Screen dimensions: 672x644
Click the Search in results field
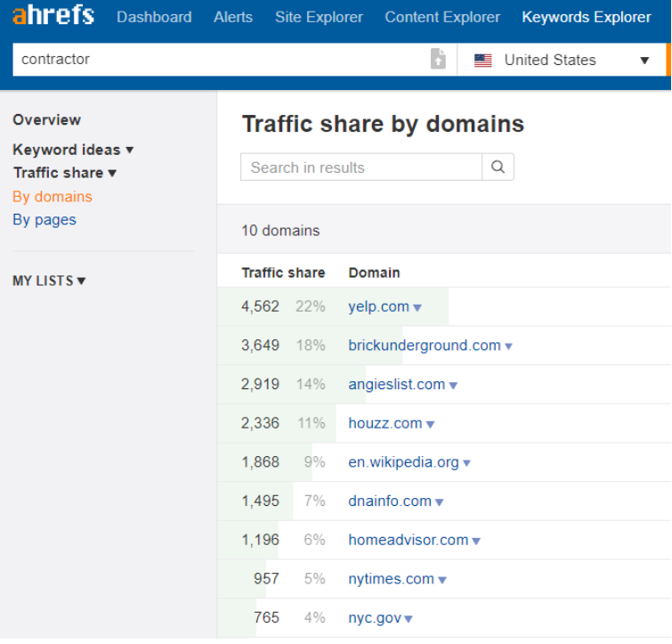(x=361, y=167)
